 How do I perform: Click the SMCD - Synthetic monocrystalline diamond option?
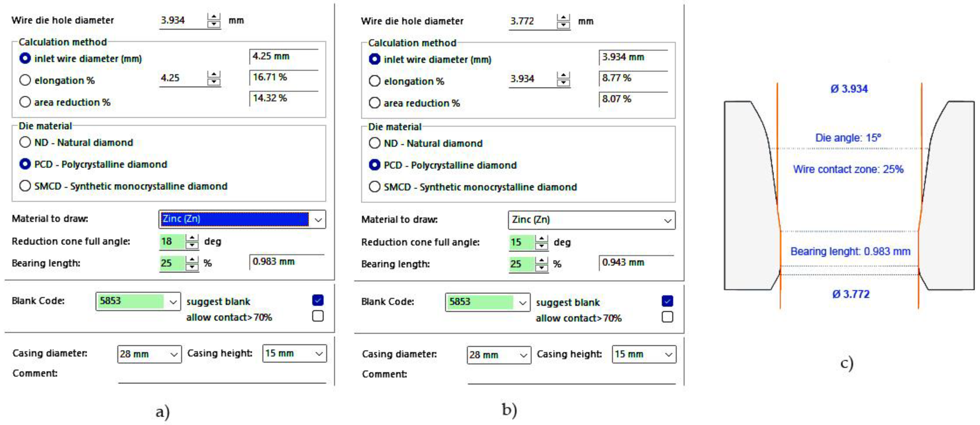(25, 186)
